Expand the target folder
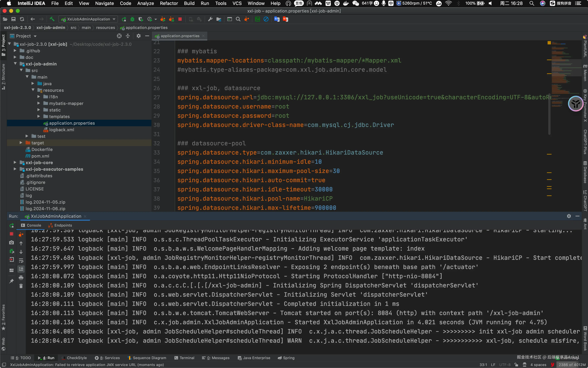 point(21,143)
